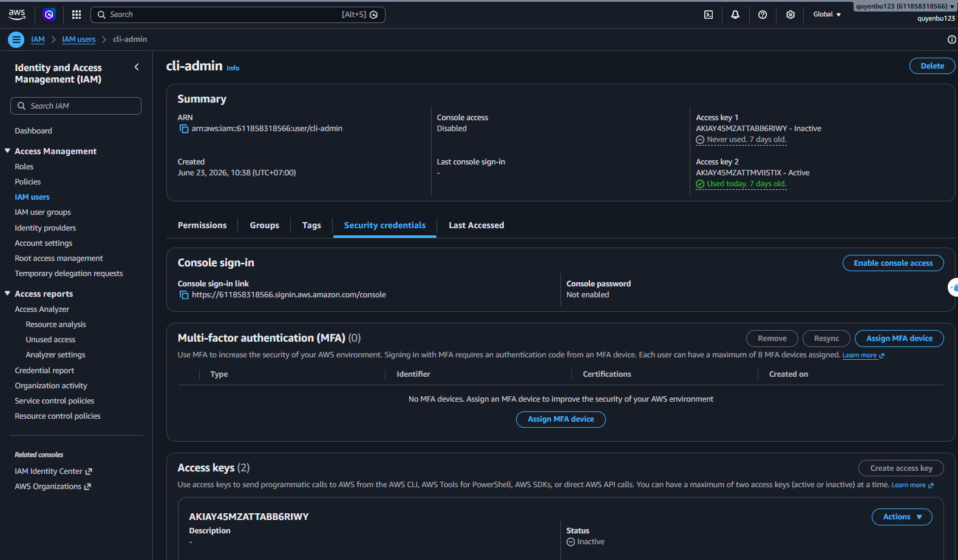The width and height of the screenshot is (958, 560).
Task: Open the help question mark menu
Action: [x=763, y=15]
